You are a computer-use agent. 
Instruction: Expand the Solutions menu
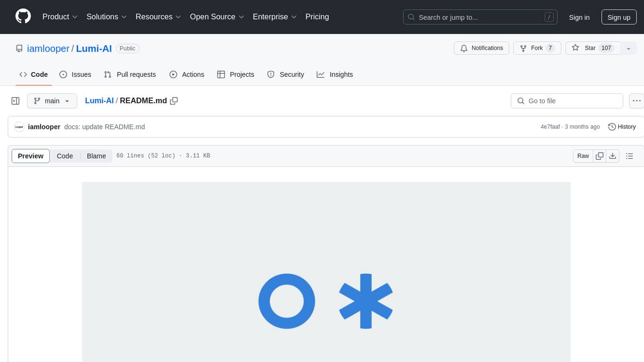pyautogui.click(x=107, y=17)
